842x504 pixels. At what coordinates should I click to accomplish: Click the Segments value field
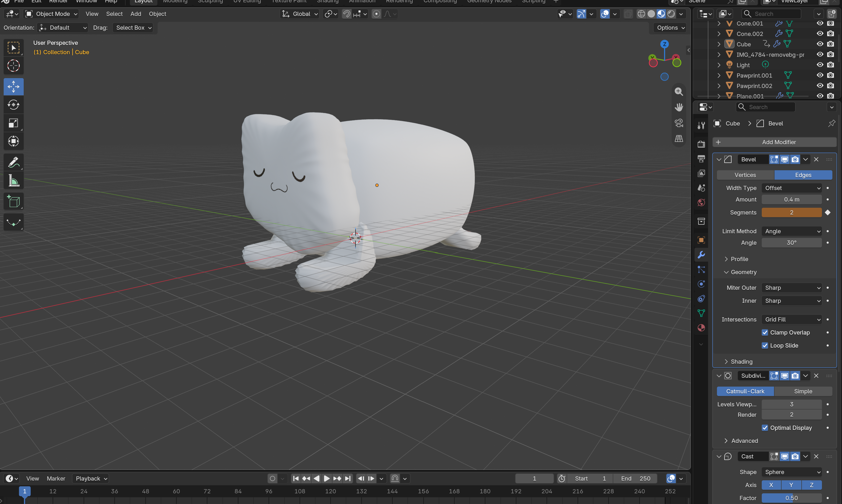[791, 213]
